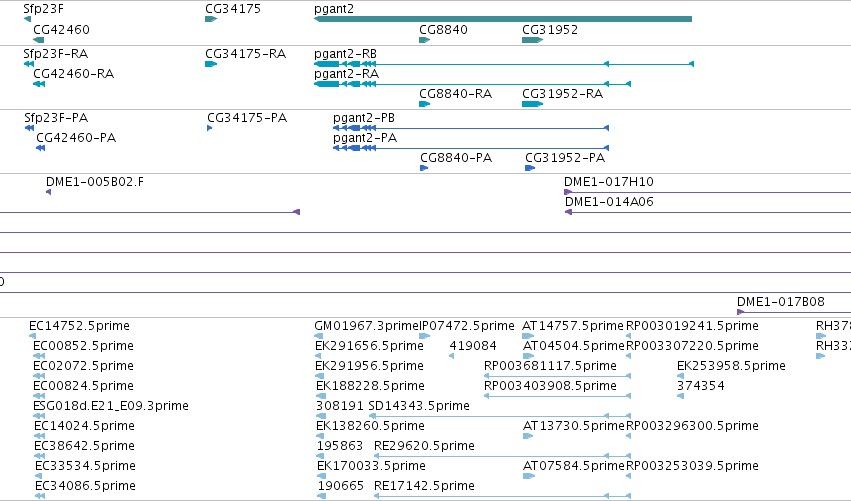Select the Sfp23F-PA protein glyph
851x501 pixels.
click(29, 128)
